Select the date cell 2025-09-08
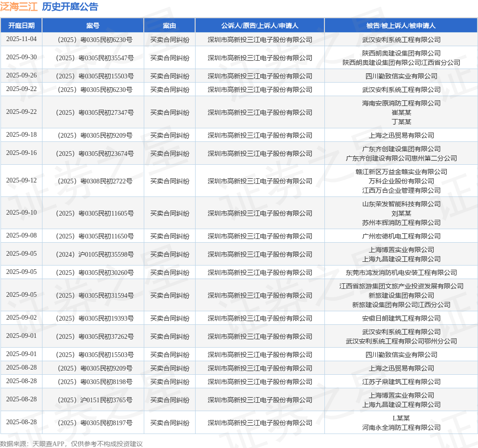Screen dimensions: 478x448 pos(21,236)
